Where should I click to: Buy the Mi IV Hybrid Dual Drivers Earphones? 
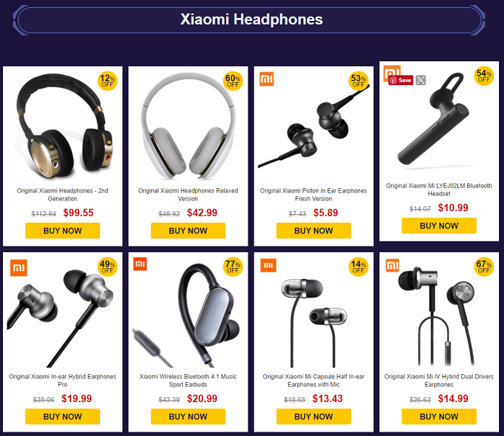pyautogui.click(x=439, y=417)
